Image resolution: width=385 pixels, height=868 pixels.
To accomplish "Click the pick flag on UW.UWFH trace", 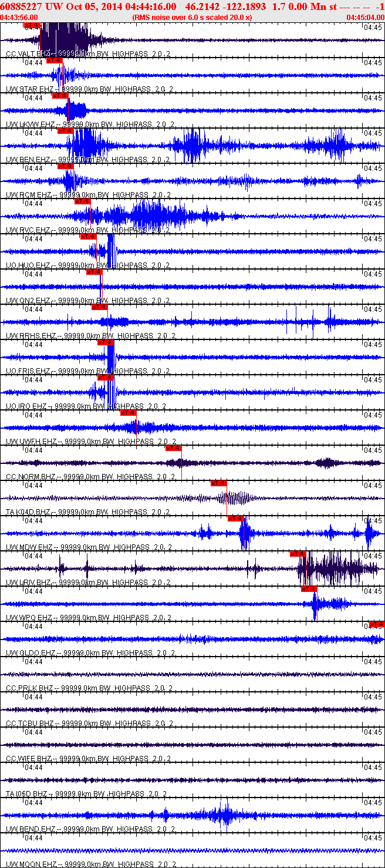I will coord(128,413).
